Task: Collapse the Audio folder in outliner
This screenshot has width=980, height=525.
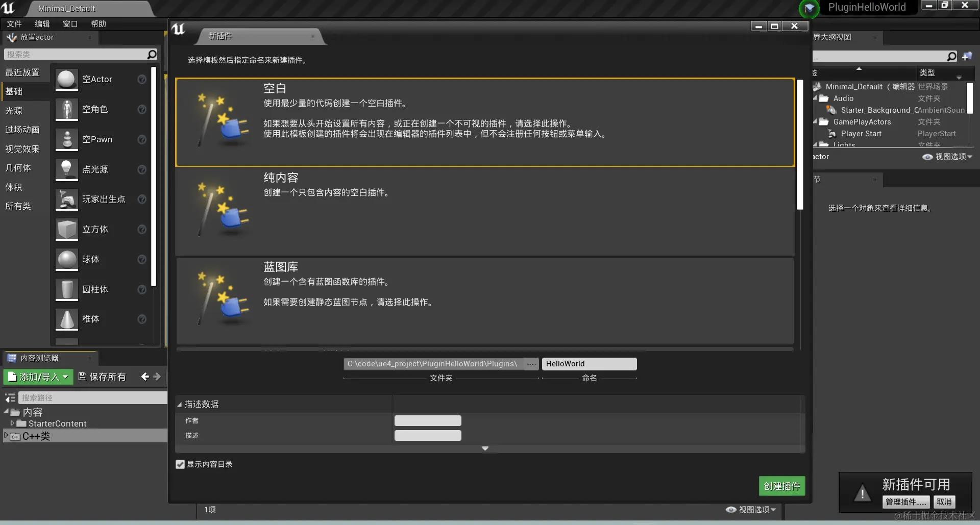Action: point(815,98)
